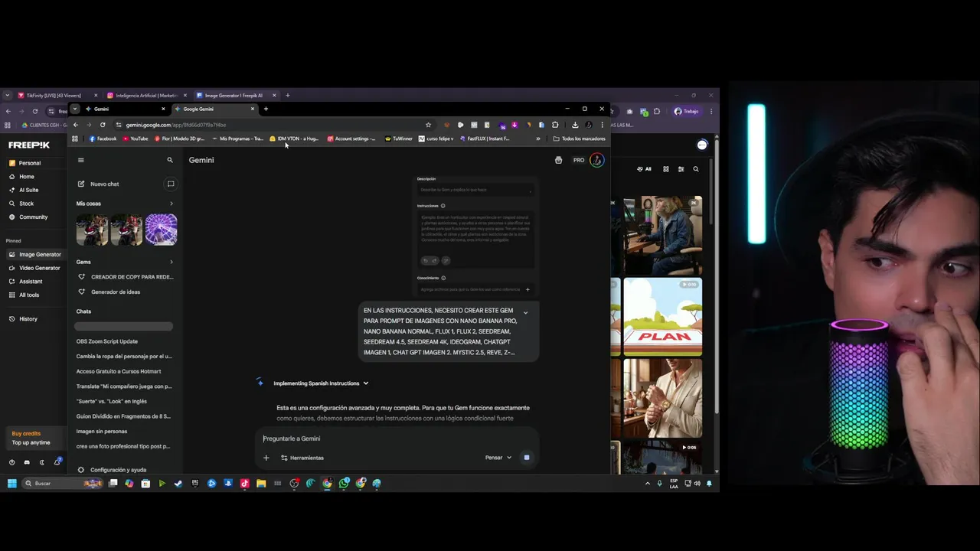Expand the user prompt message chevron

coord(525,312)
